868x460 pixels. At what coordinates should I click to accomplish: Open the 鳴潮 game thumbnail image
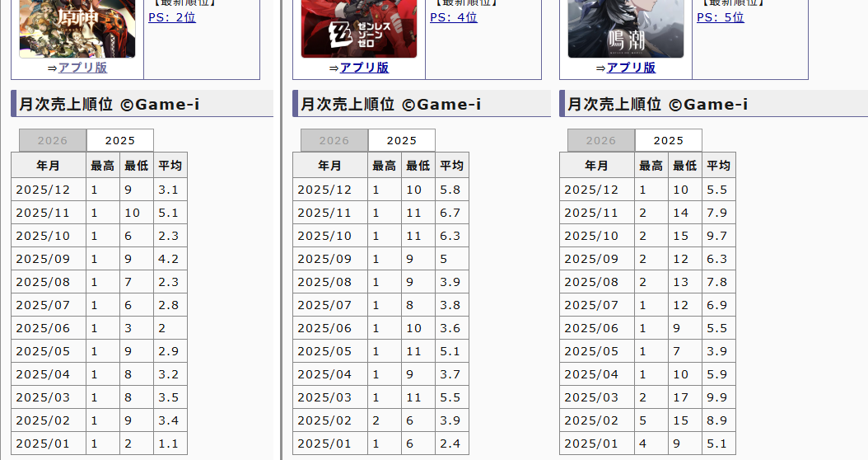coord(626,28)
